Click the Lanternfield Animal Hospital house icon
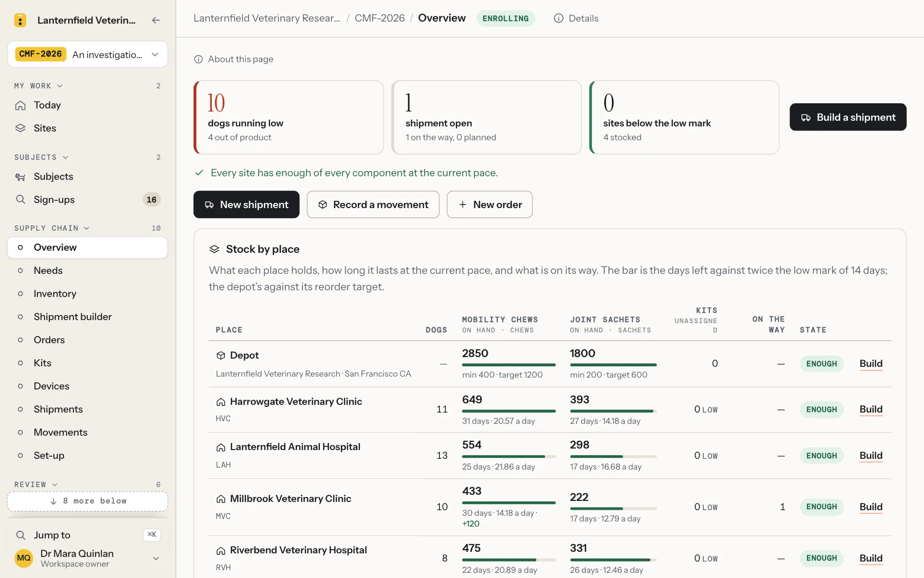Screen dimensions: 924x578 point(221,448)
